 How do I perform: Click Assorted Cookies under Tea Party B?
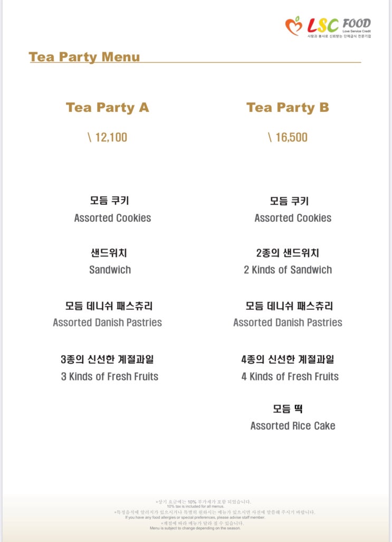coord(293,218)
